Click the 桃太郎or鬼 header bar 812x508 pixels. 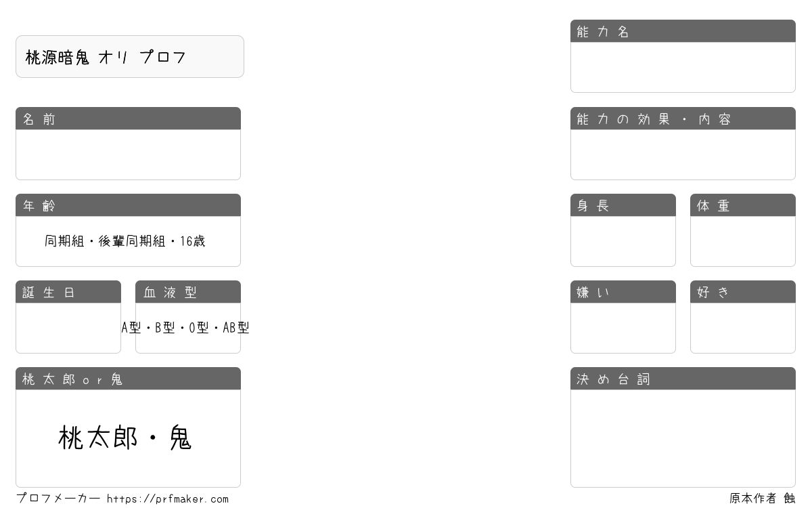128,379
